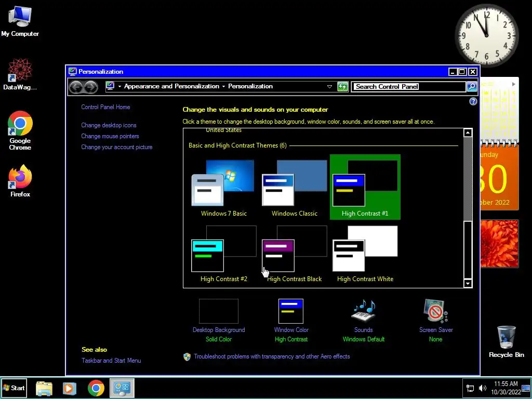Click the flower slideshow gadget
The width and height of the screenshot is (532, 399).
pyautogui.click(x=499, y=244)
